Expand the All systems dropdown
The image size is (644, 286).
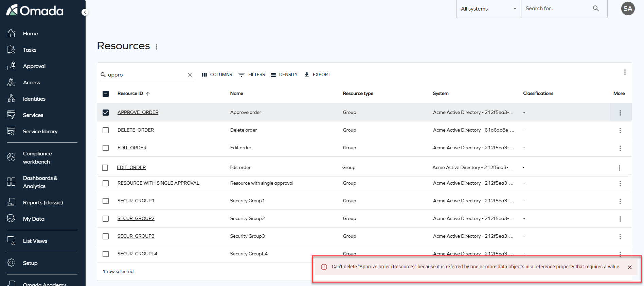[488, 9]
